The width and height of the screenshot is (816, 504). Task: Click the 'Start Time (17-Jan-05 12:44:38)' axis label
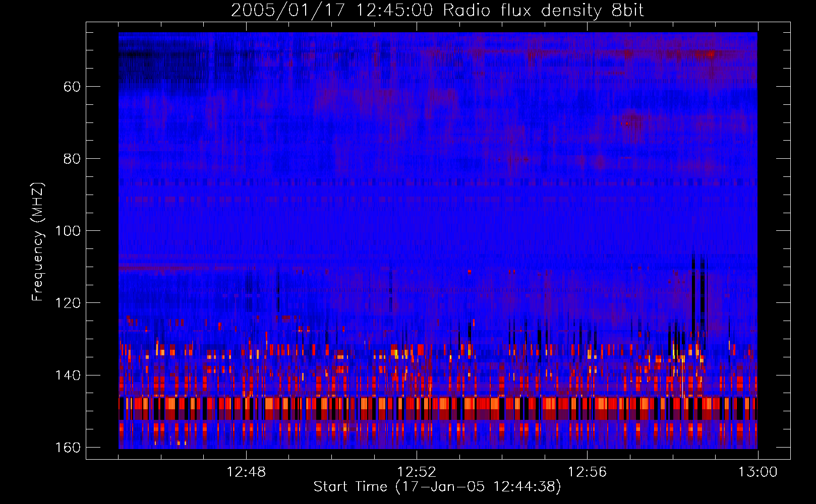[437, 487]
